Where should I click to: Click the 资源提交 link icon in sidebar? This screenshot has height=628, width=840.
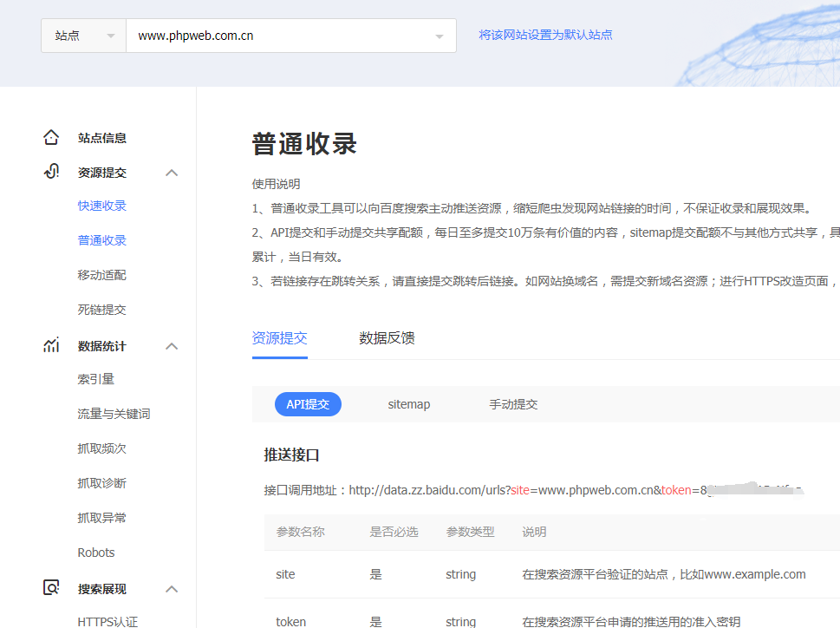click(51, 172)
